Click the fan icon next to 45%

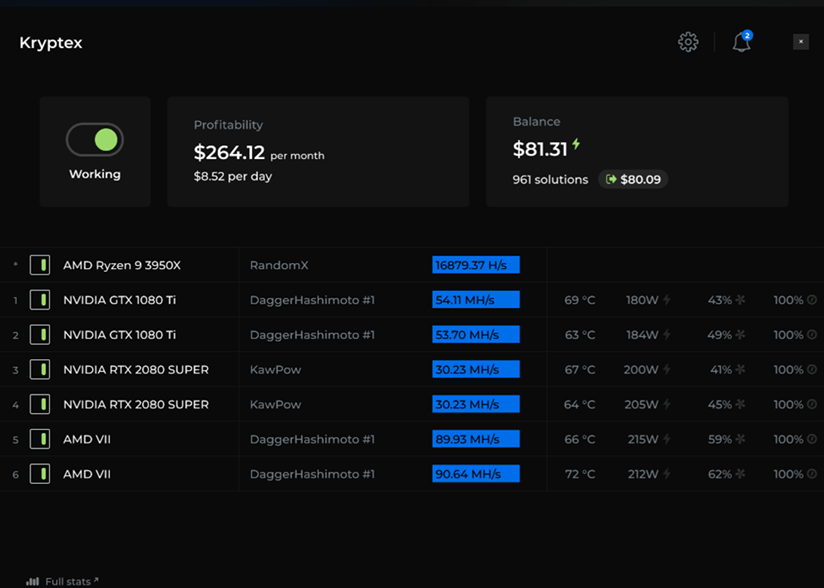point(740,404)
